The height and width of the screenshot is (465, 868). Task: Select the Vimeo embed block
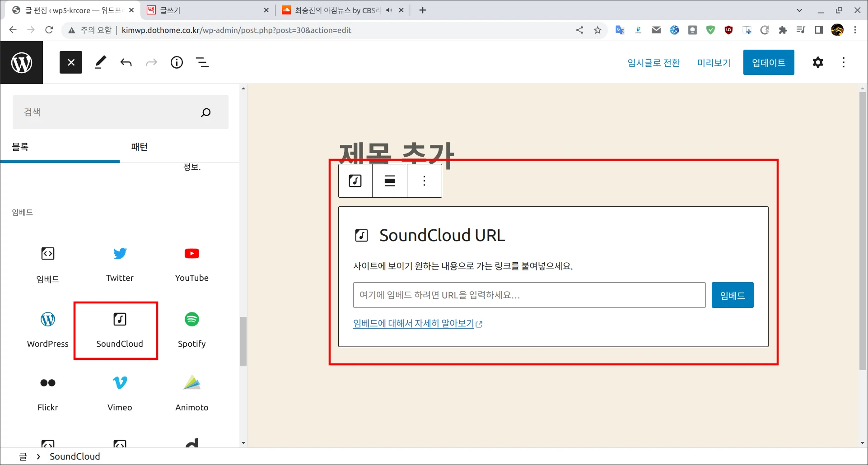point(119,393)
